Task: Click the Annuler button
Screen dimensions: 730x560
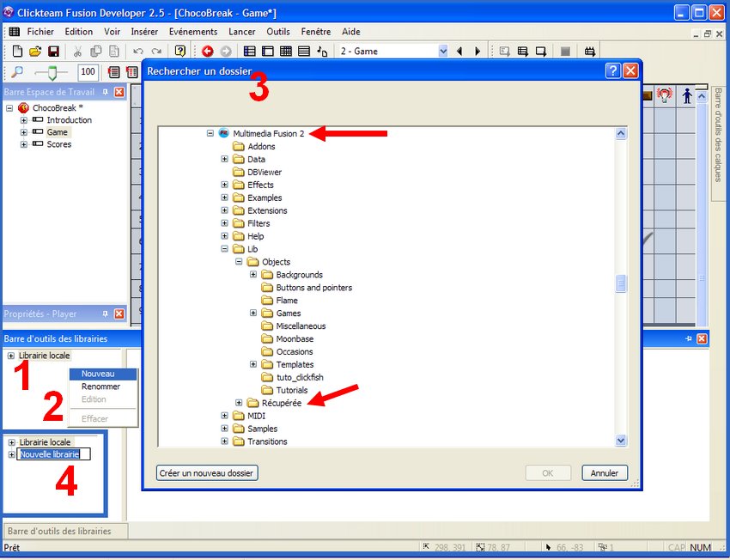Action: (605, 473)
